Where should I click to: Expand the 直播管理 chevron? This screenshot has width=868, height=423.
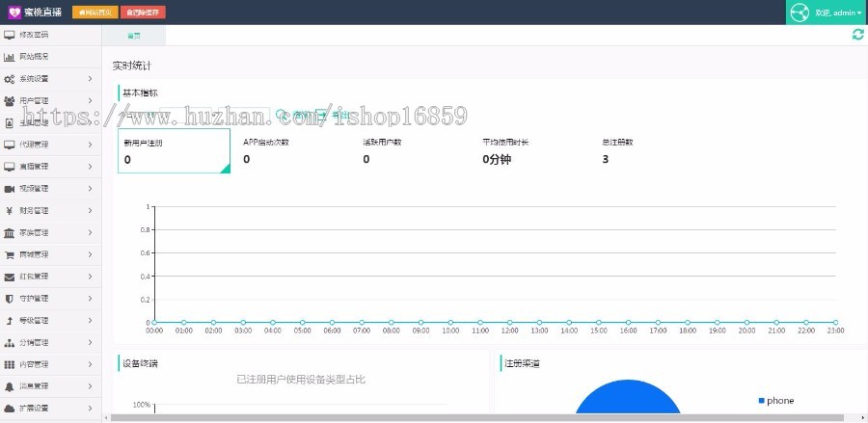click(91, 167)
